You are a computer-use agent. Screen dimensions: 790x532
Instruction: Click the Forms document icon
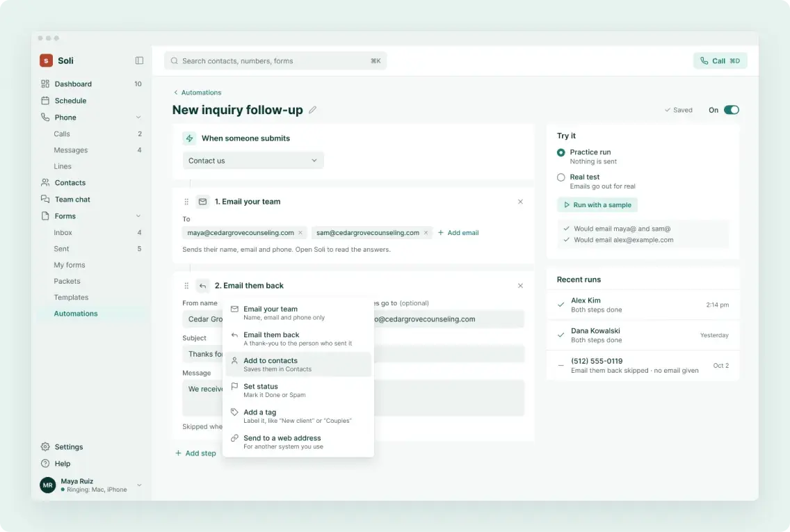pos(45,216)
